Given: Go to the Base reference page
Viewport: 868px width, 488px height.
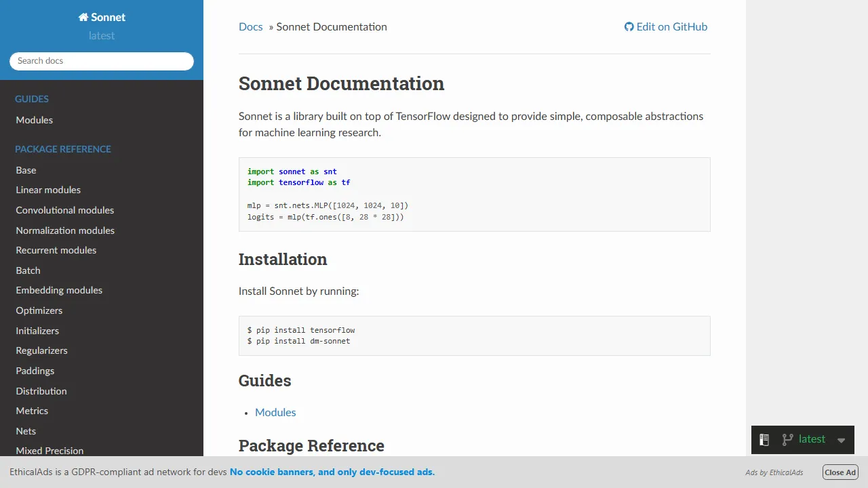Looking at the screenshot, I should tap(102, 170).
